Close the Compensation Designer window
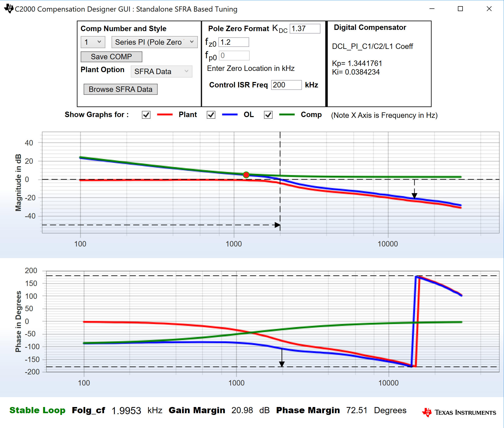 (489, 9)
